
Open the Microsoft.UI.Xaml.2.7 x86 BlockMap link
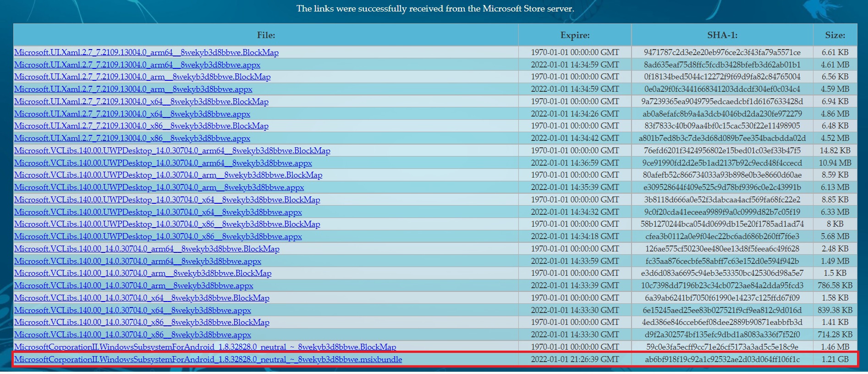[141, 126]
